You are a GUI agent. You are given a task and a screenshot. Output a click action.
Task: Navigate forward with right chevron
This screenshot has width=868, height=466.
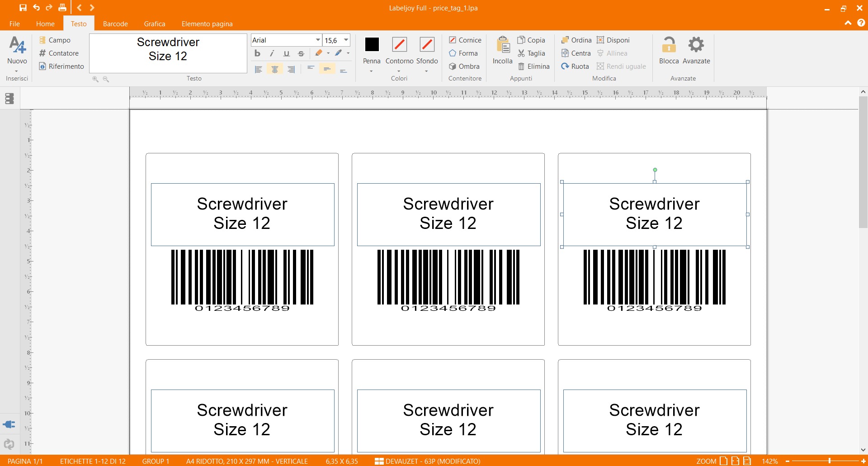click(92, 8)
